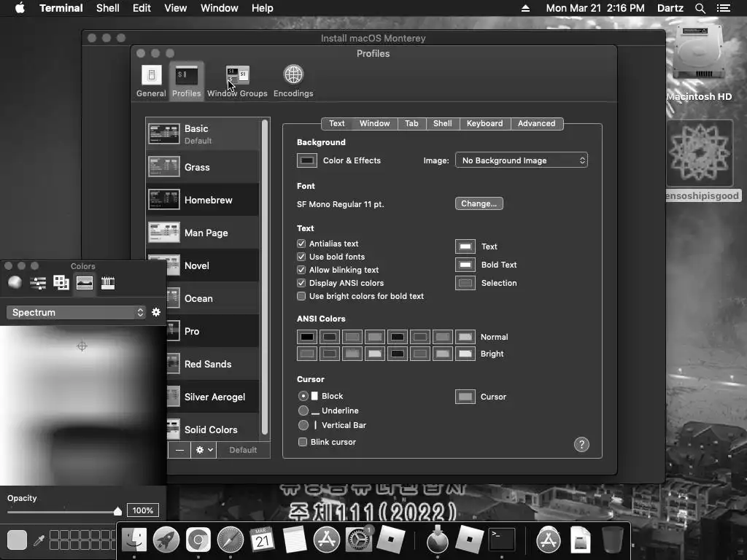Disable Allow blinking text
The image size is (747, 560).
301,270
